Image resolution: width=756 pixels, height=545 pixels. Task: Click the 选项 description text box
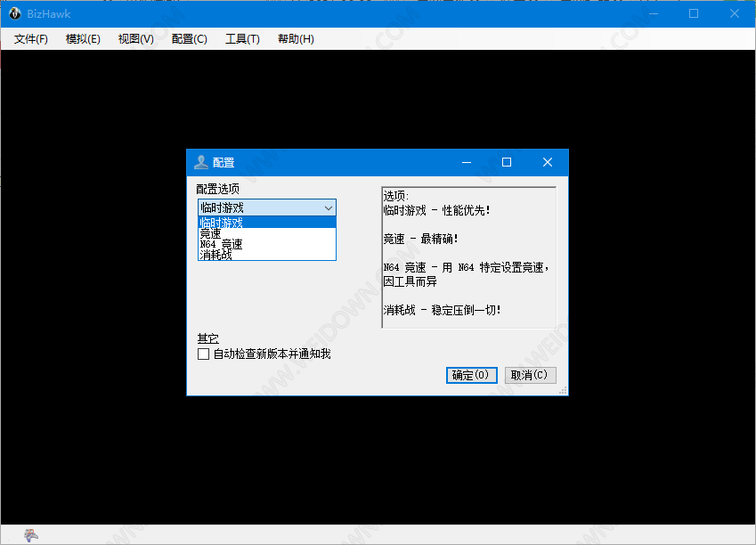tap(468, 257)
